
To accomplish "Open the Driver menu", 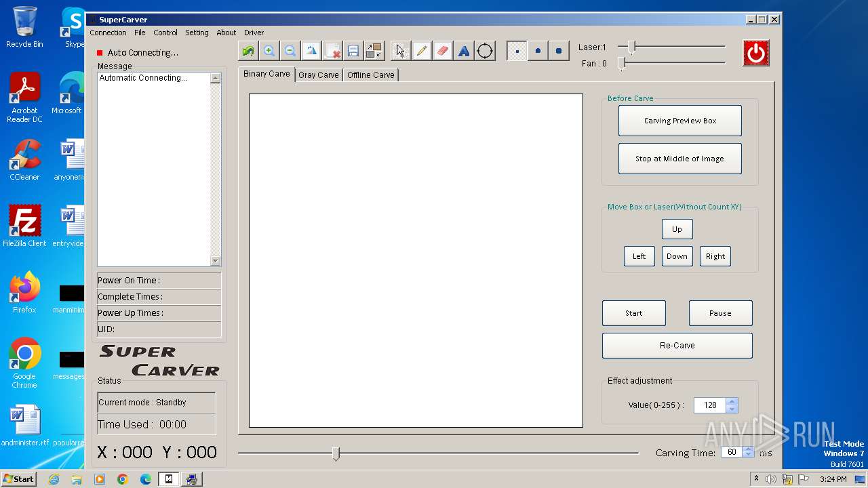I will pyautogui.click(x=254, y=33).
